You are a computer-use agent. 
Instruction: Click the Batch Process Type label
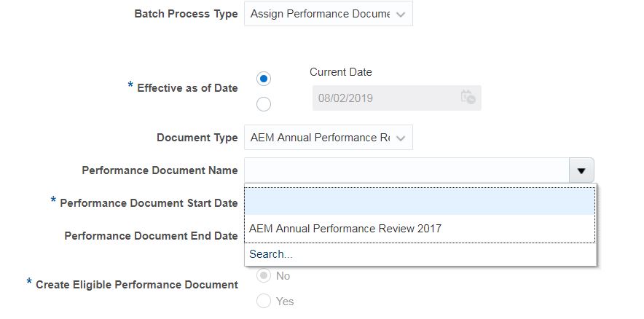tap(186, 14)
